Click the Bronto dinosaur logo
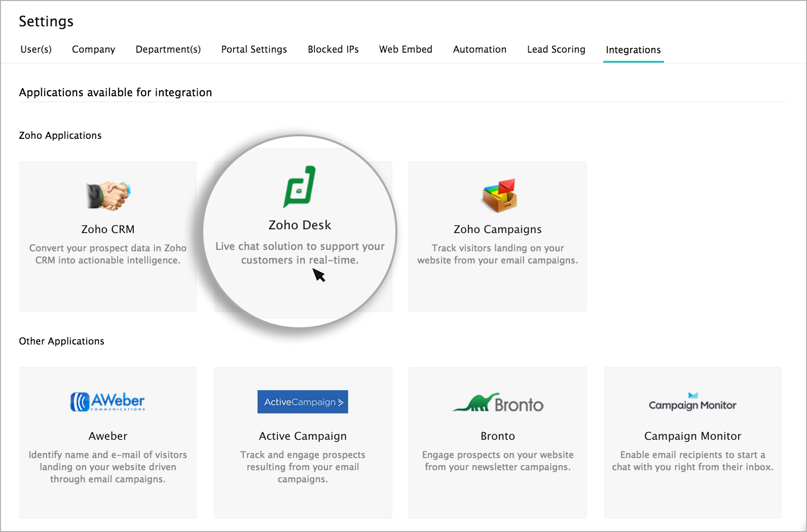The image size is (807, 532). (498, 403)
